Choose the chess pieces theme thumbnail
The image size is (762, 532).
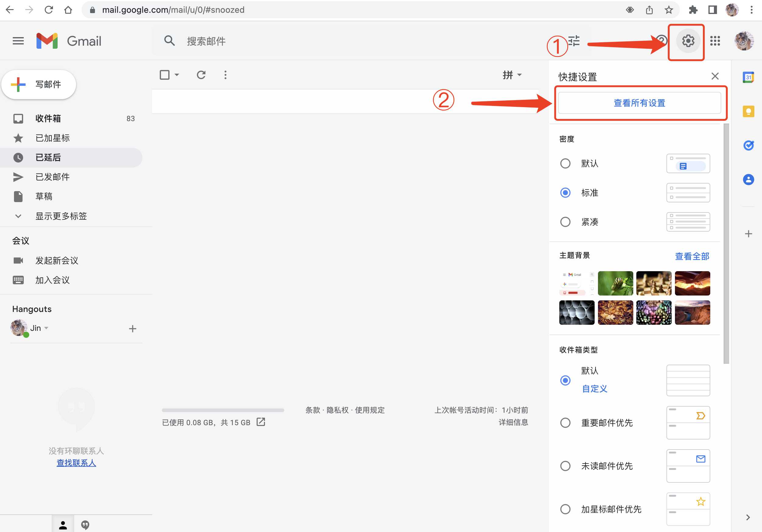click(654, 283)
